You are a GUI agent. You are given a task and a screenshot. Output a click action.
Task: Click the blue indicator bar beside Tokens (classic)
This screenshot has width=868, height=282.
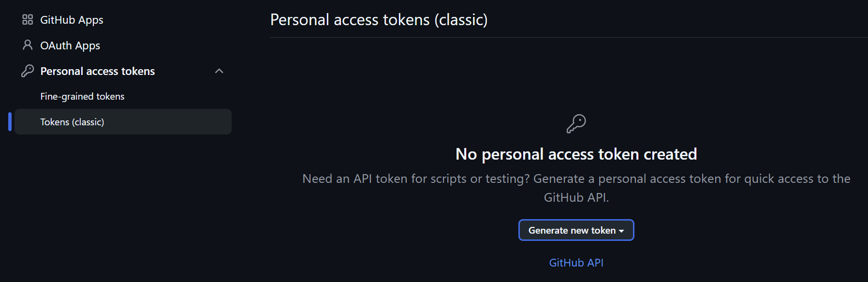point(9,121)
